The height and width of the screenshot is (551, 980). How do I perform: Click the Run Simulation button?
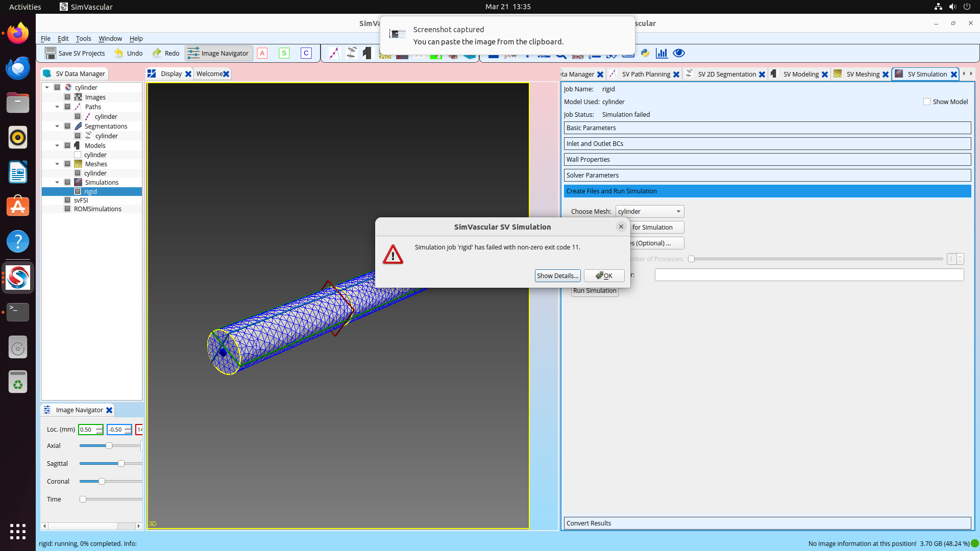[x=595, y=291]
